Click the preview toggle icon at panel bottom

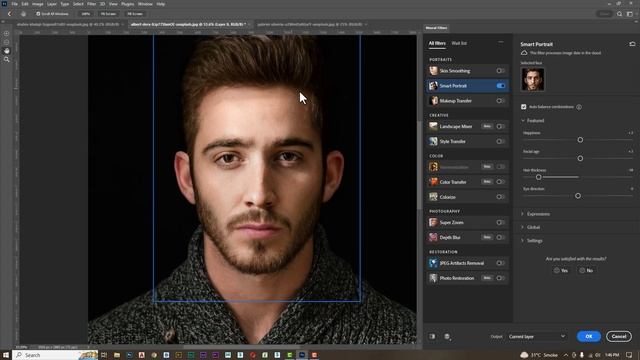432,336
